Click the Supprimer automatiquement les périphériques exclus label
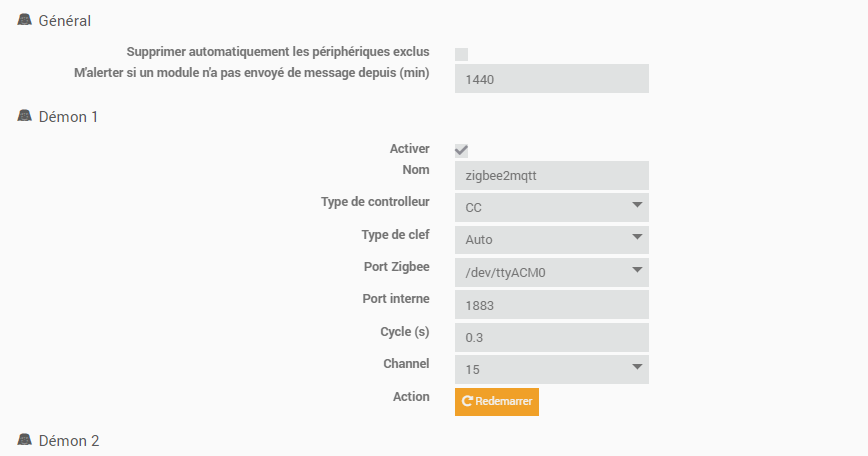868x456 pixels. pos(278,52)
